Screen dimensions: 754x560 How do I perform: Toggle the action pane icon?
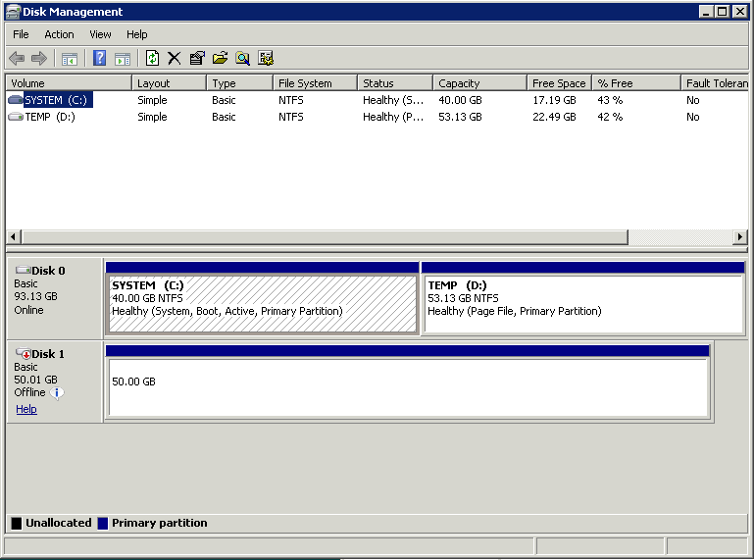(x=123, y=59)
